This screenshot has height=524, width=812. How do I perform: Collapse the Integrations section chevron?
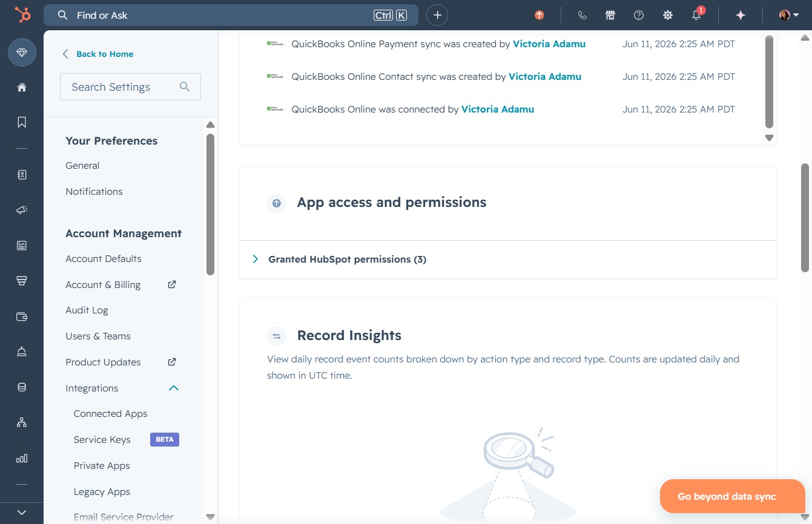coord(174,388)
